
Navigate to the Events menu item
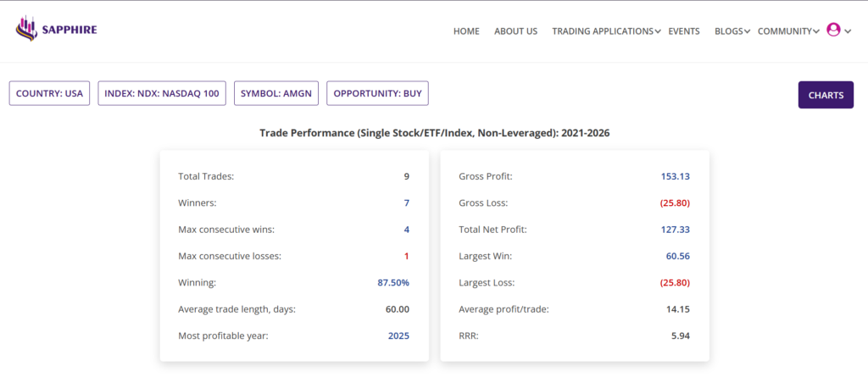[683, 31]
